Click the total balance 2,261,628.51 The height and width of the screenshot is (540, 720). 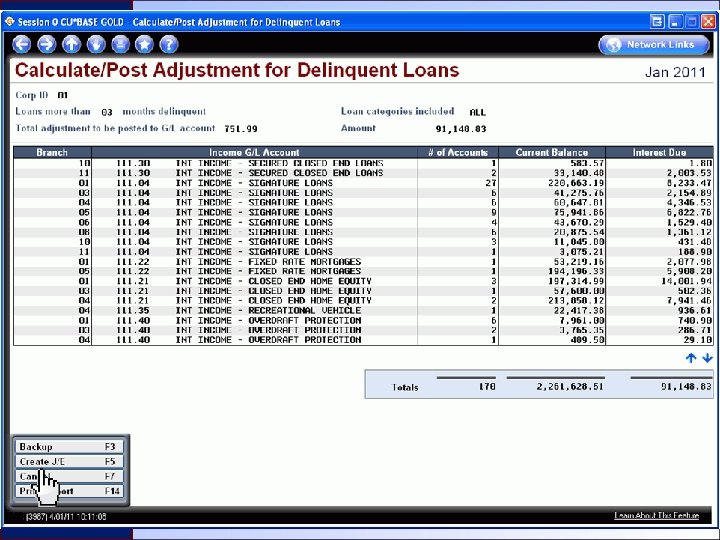tap(570, 387)
